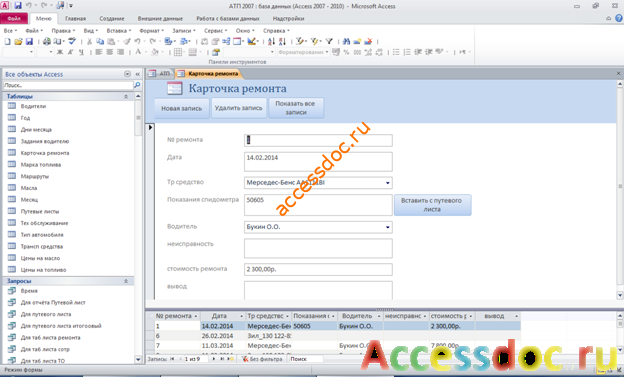Open the Все объекты Access pane dropdown
The height and width of the screenshot is (377, 624).
coord(127,74)
